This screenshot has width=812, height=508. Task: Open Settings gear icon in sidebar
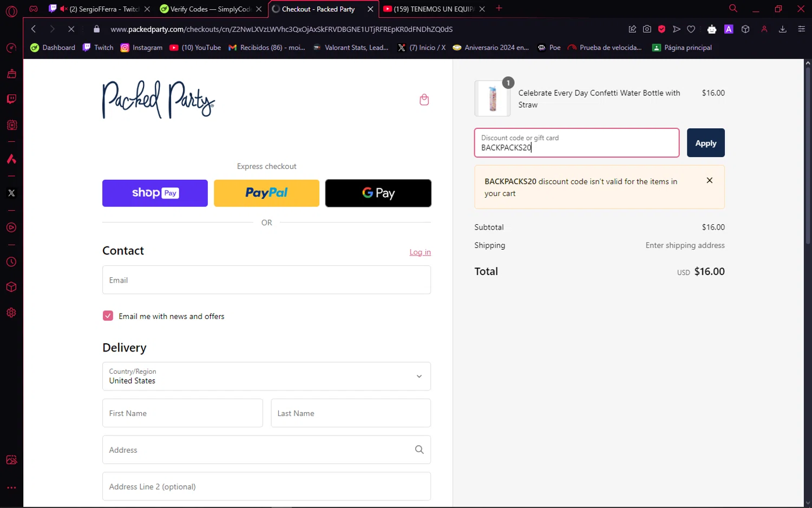11,312
